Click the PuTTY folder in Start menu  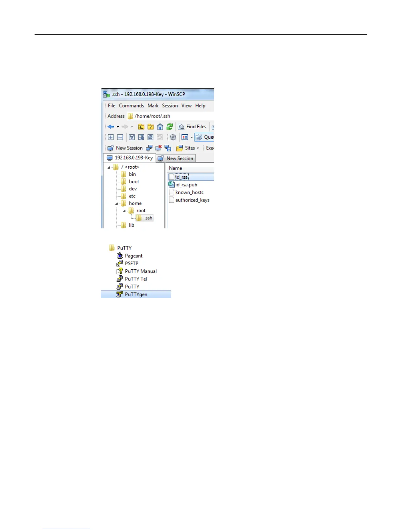120,248
